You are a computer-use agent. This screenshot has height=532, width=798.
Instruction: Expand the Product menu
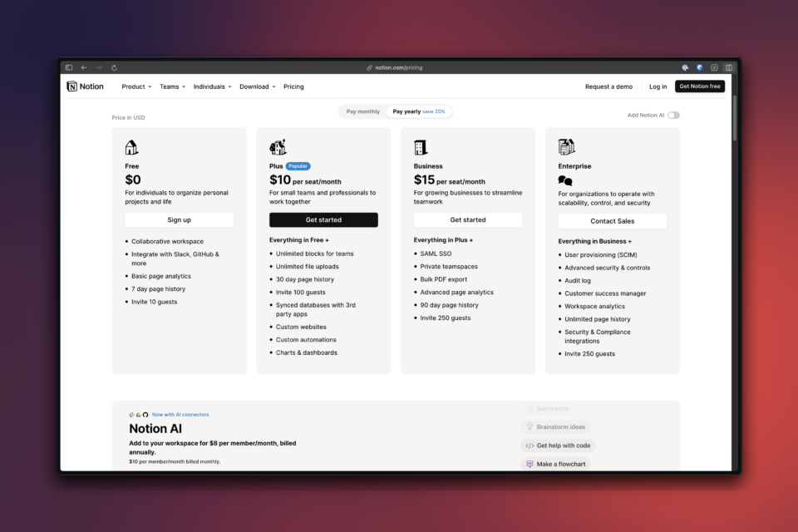136,86
